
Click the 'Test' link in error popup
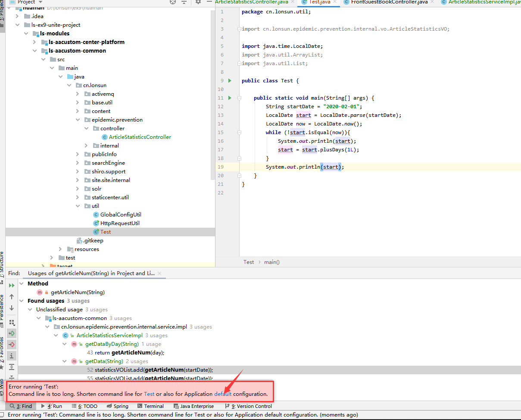point(149,394)
